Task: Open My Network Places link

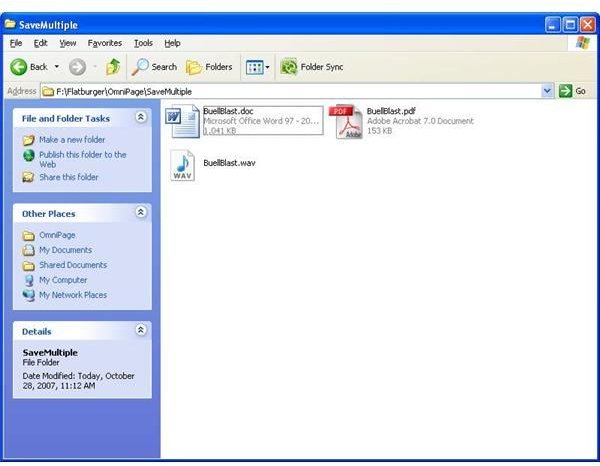Action: [x=73, y=295]
